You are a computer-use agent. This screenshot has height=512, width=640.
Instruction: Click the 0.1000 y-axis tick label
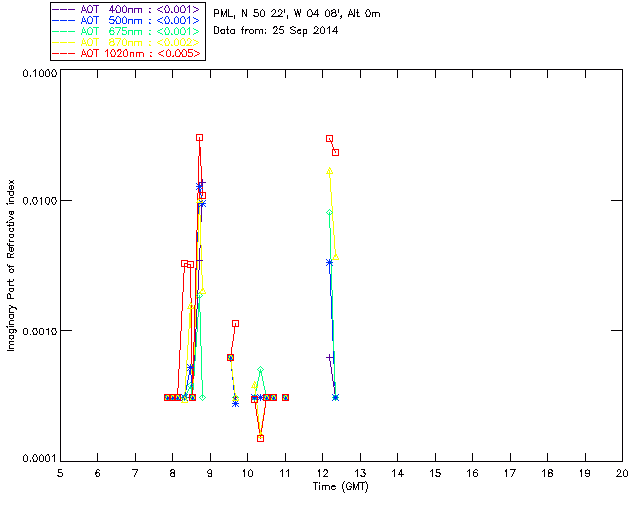(x=39, y=73)
